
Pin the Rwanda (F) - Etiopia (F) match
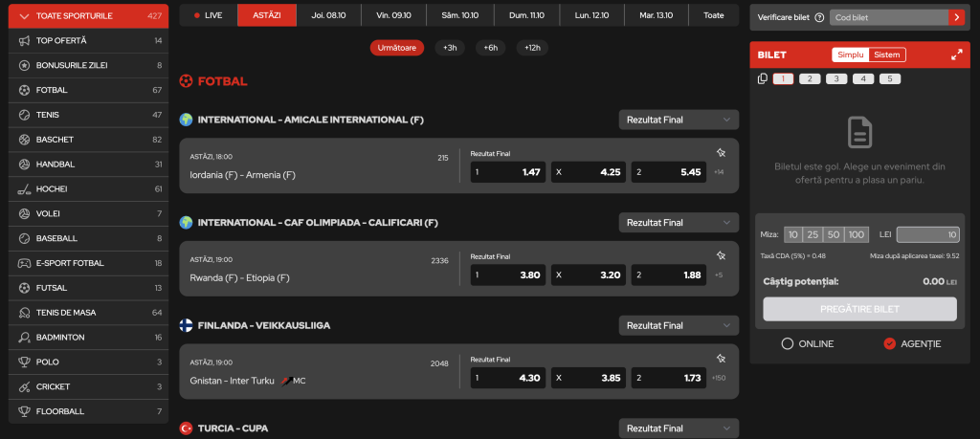(x=721, y=255)
